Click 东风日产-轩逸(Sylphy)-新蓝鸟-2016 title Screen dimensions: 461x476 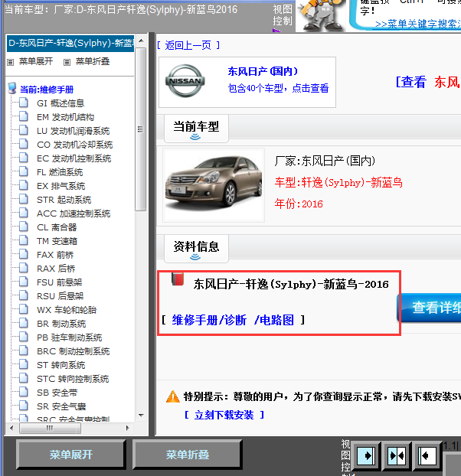click(291, 285)
